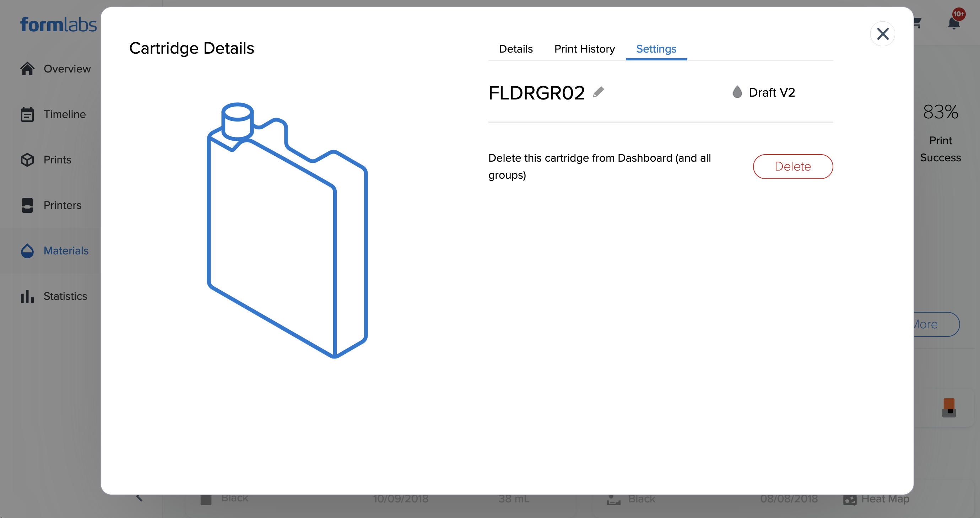This screenshot has height=518, width=980.
Task: Click the notifications bell with 10+ badge
Action: (953, 23)
